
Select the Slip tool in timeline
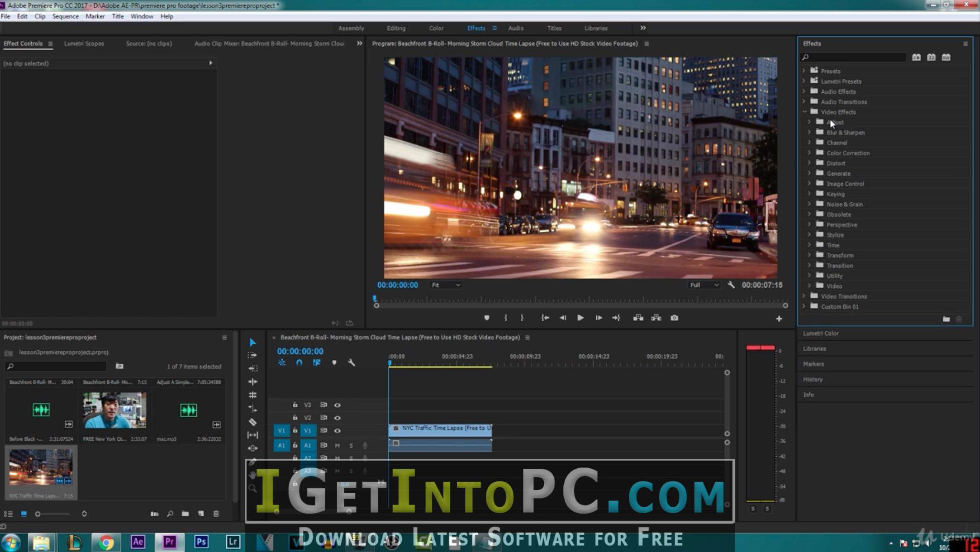point(252,434)
